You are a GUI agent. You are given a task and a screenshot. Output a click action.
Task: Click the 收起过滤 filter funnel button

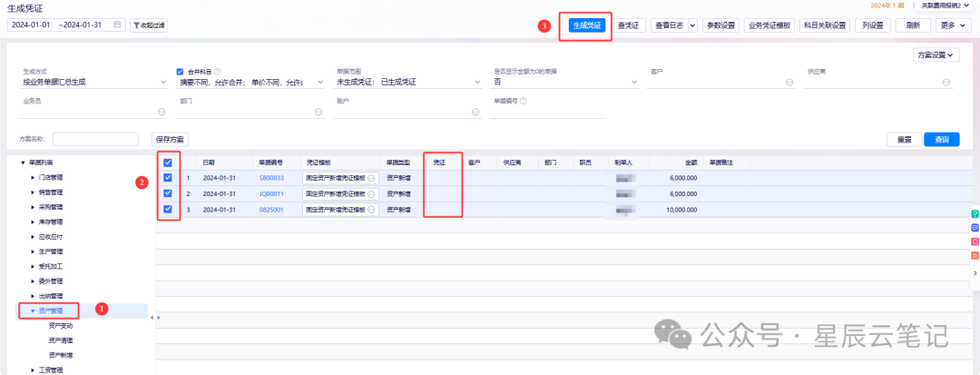[149, 25]
